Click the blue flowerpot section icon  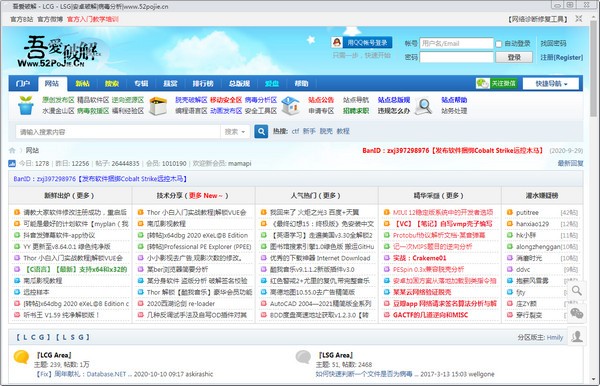26,105
